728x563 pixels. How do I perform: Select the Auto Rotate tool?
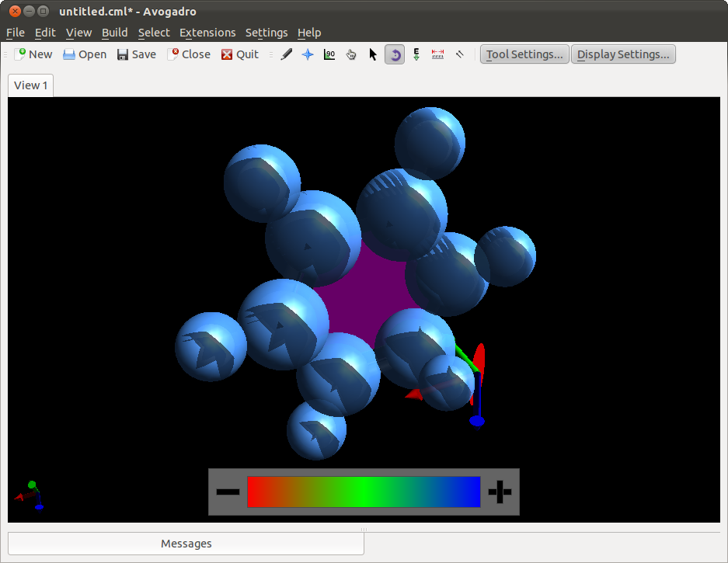point(394,54)
